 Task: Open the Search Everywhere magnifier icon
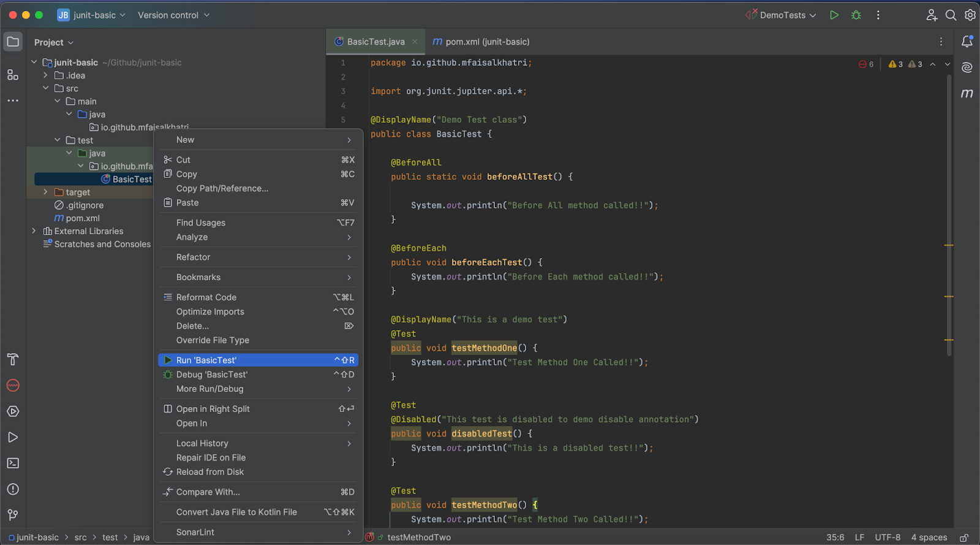[951, 15]
